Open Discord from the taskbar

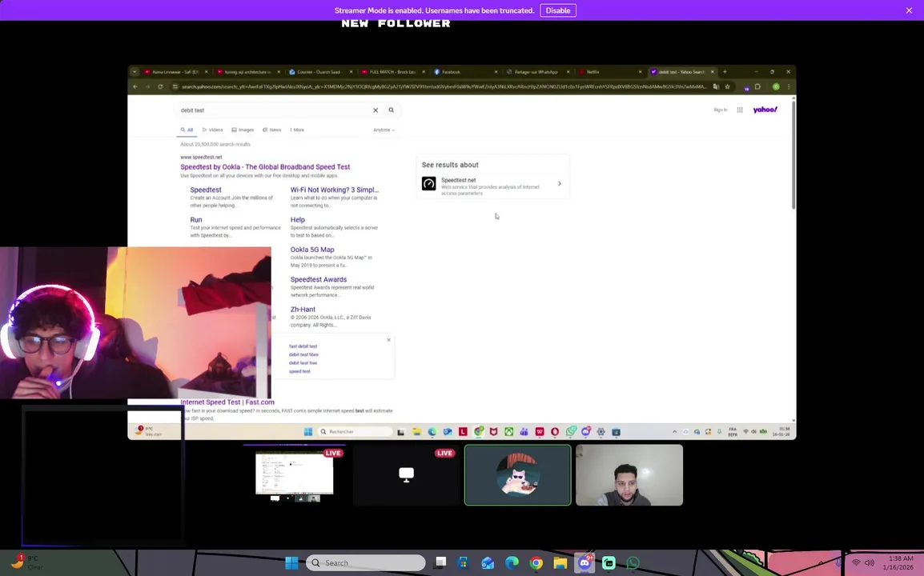pos(585,563)
